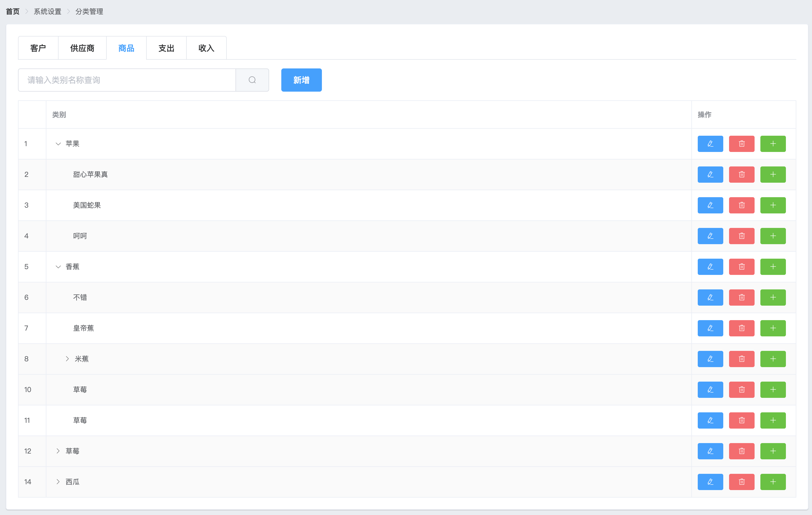Add a child under row 12 草莓
Viewport: 812px width, 515px height.
(773, 451)
